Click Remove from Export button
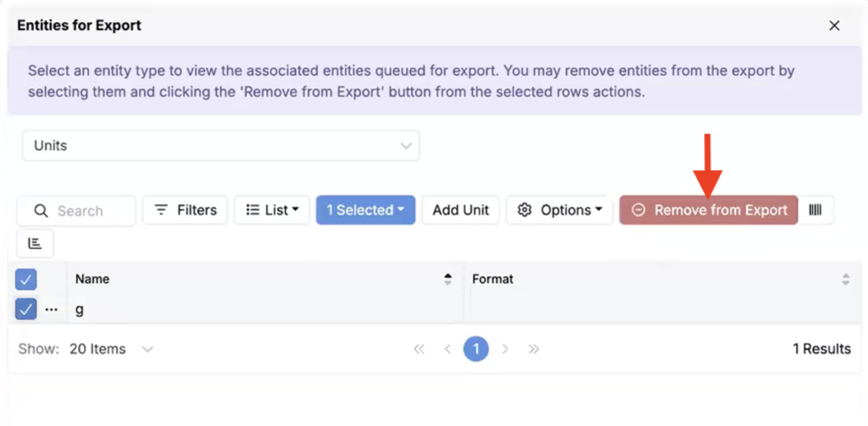Image resolution: width=868 pixels, height=426 pixels. [x=709, y=210]
